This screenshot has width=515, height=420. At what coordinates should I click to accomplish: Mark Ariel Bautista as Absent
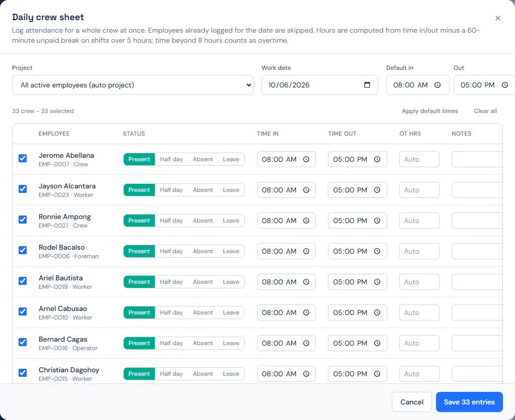[x=203, y=282]
